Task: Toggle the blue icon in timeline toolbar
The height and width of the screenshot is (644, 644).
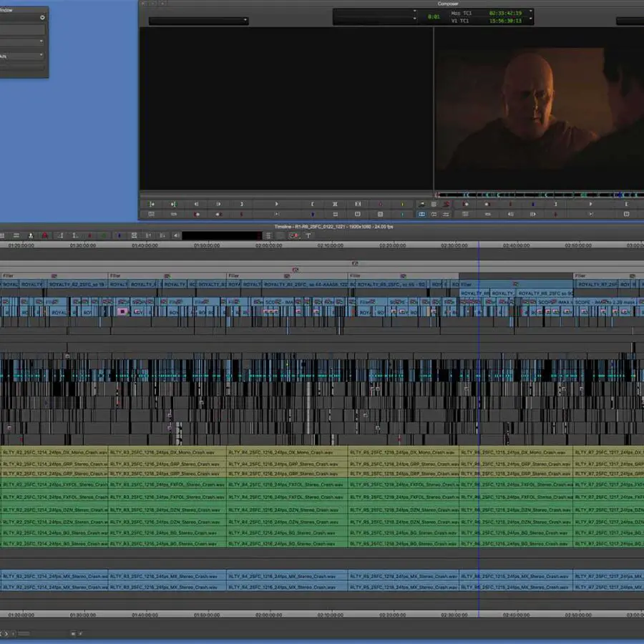Action: coord(119,235)
